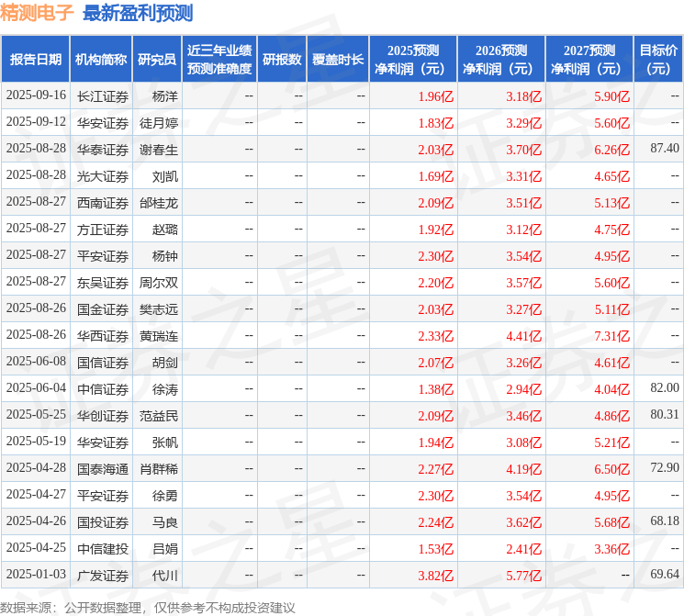This screenshot has height=616, width=684.
Task: Click 2.20亿 forecast value
Action: (x=436, y=283)
